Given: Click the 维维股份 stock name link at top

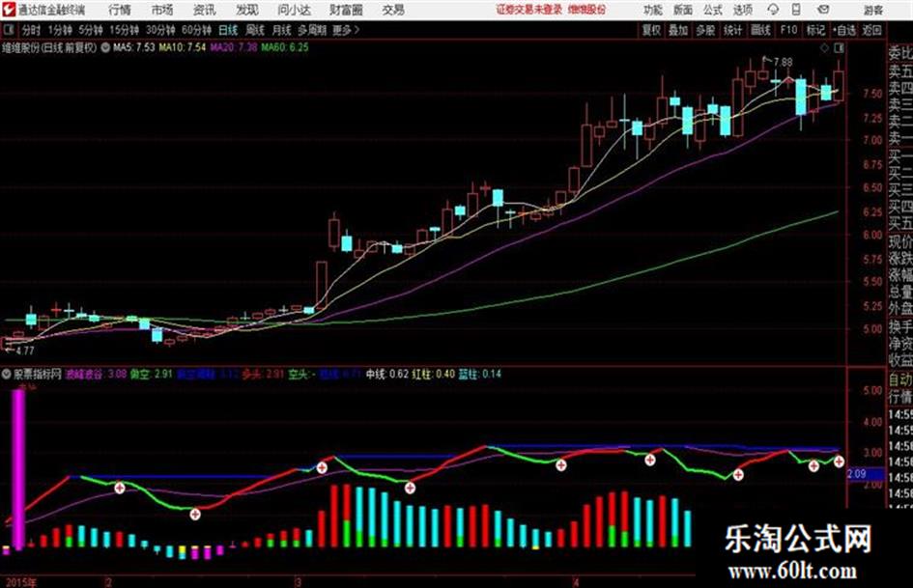Looking at the screenshot, I should point(587,10).
